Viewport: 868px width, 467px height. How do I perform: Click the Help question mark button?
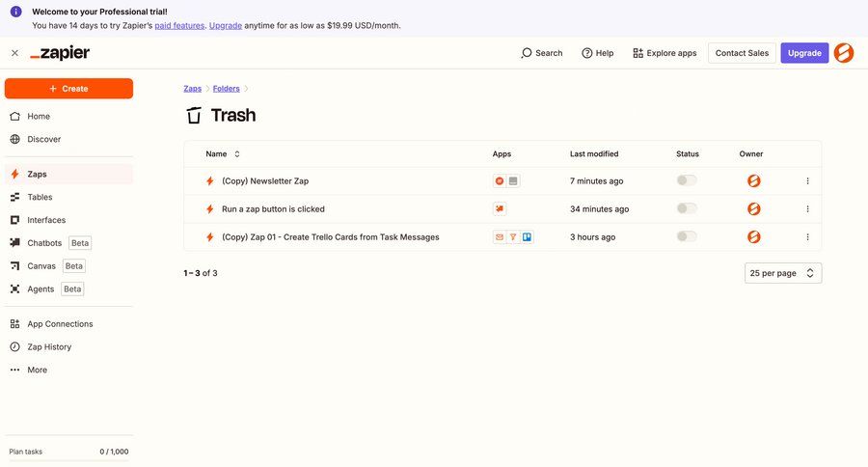[x=597, y=53]
